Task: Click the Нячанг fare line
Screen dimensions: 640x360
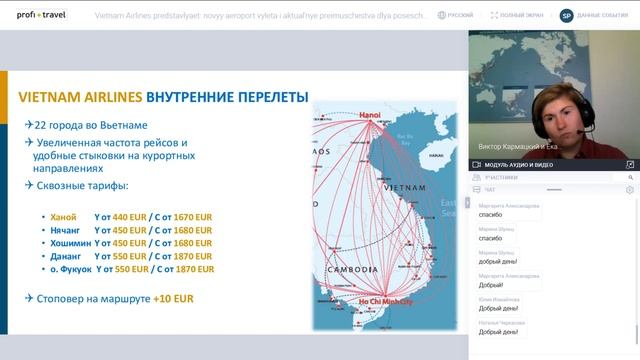Action: click(131, 230)
